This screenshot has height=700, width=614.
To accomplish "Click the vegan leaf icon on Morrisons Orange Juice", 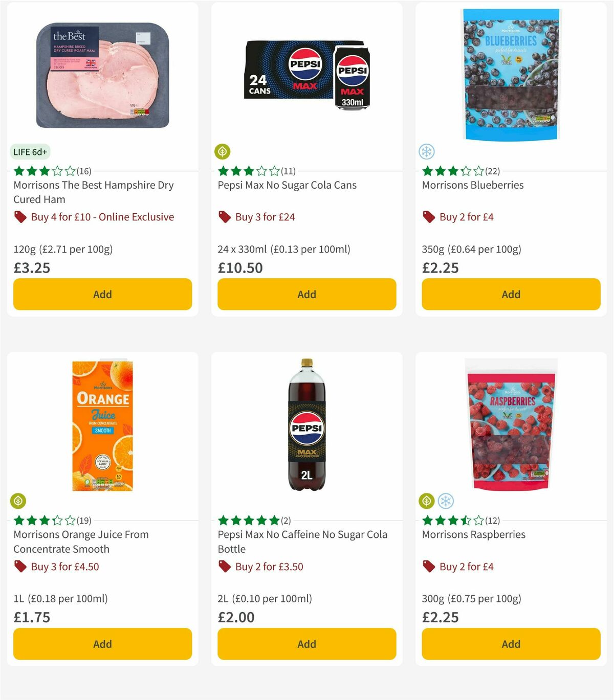I will [18, 501].
